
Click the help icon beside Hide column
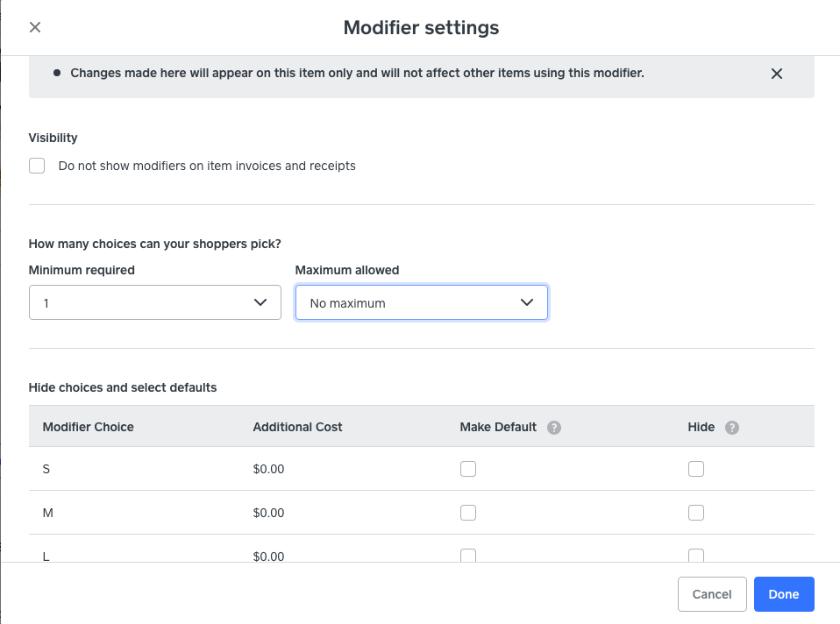[732, 428]
